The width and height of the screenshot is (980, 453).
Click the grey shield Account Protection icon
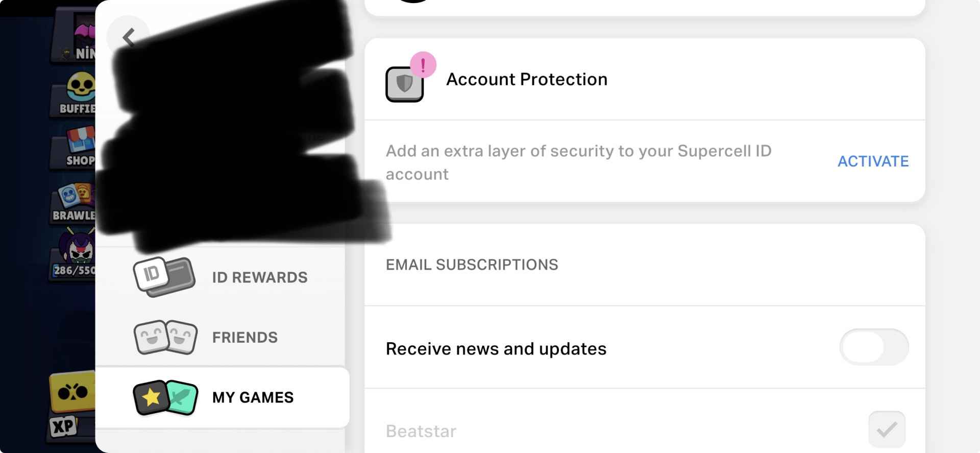404,84
